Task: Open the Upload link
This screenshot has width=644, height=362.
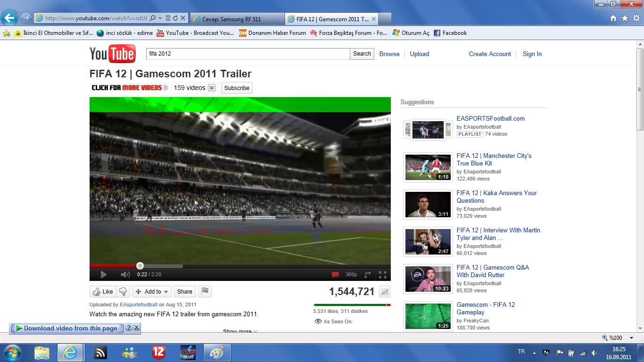Action: point(420,54)
